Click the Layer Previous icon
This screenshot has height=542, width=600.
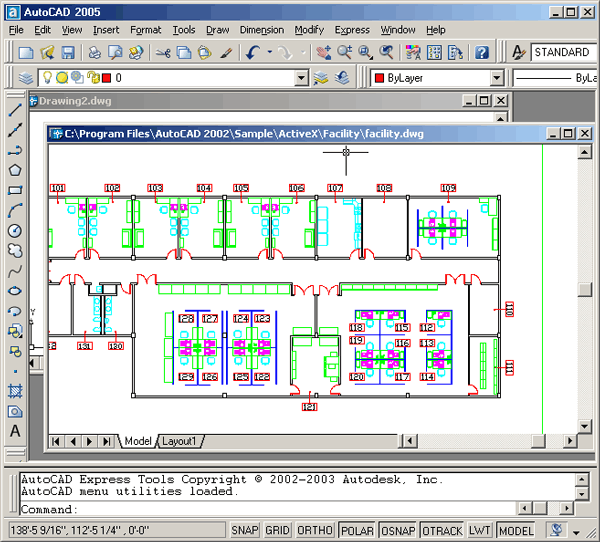click(342, 78)
